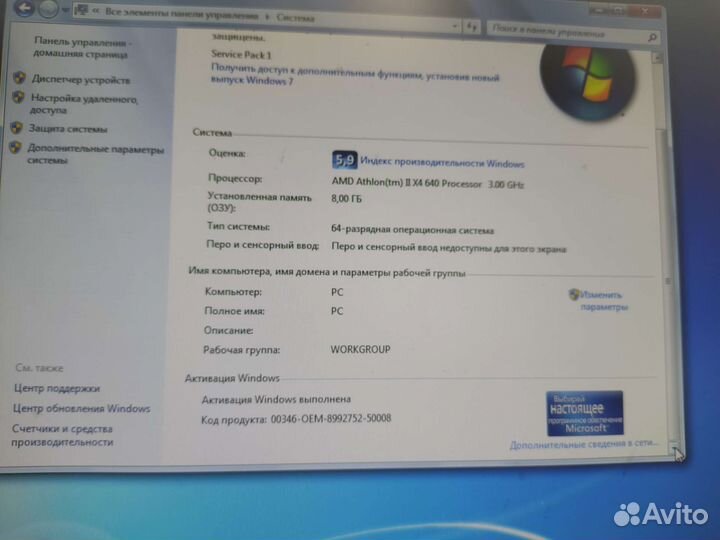Refresh the page using address bar button
The height and width of the screenshot is (540, 720).
[x=472, y=27]
